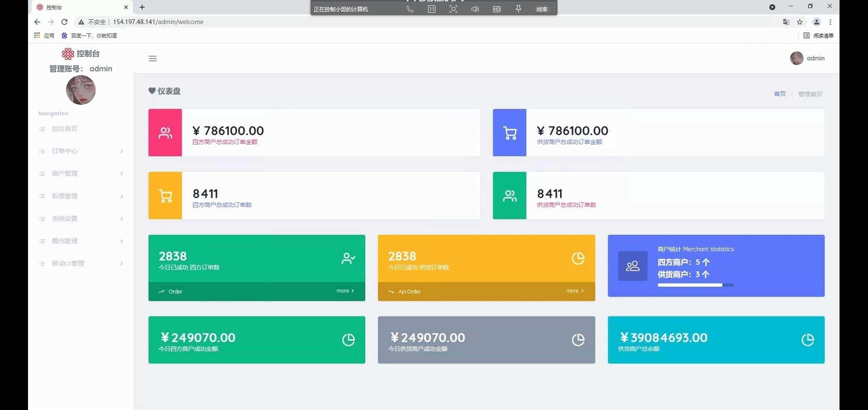
Task: Click the merchant statistics progress bar
Action: [x=695, y=285]
